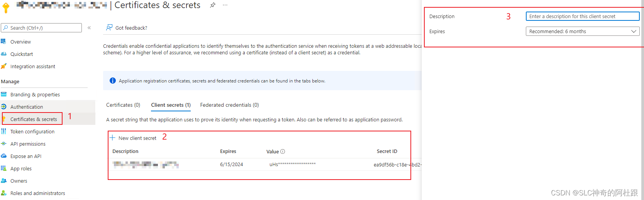Open the ellipsis more options menu
Screen dimensions: 644x200
click(225, 5)
